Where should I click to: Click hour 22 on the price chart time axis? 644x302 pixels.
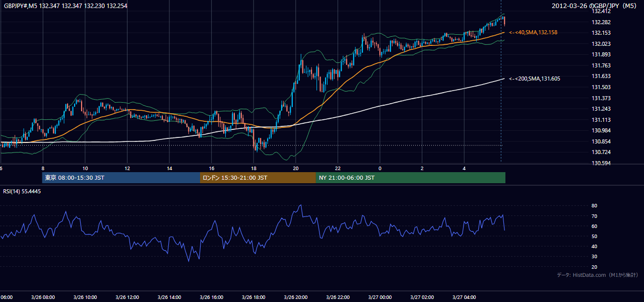tap(338, 168)
